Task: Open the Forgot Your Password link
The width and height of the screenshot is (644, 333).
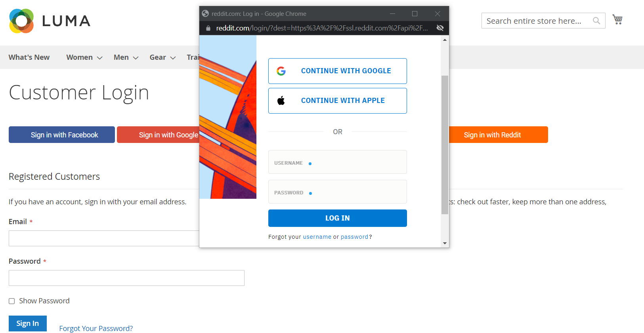Action: pyautogui.click(x=96, y=328)
